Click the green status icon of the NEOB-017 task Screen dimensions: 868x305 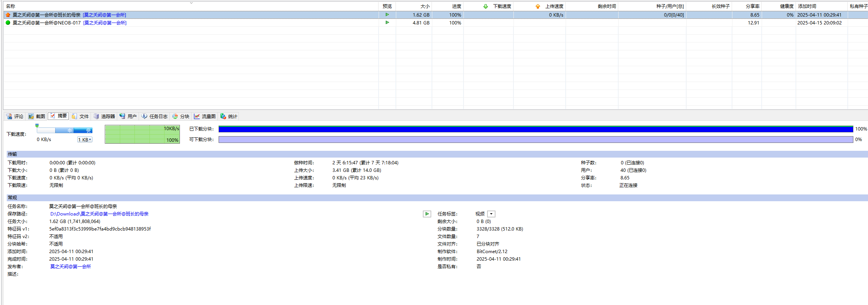click(8, 23)
